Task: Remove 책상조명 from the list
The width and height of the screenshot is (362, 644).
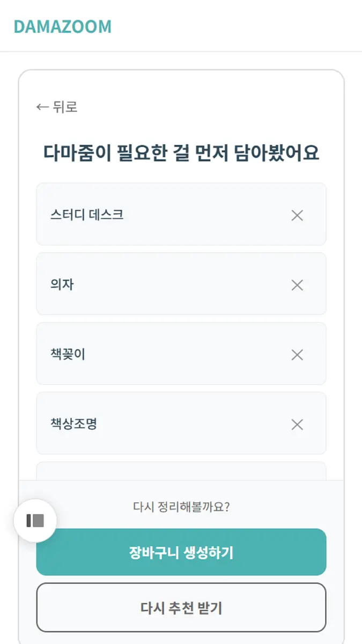Action: tap(297, 425)
